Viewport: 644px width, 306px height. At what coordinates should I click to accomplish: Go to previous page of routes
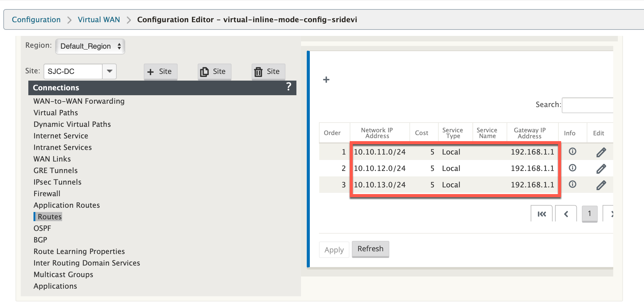(566, 214)
